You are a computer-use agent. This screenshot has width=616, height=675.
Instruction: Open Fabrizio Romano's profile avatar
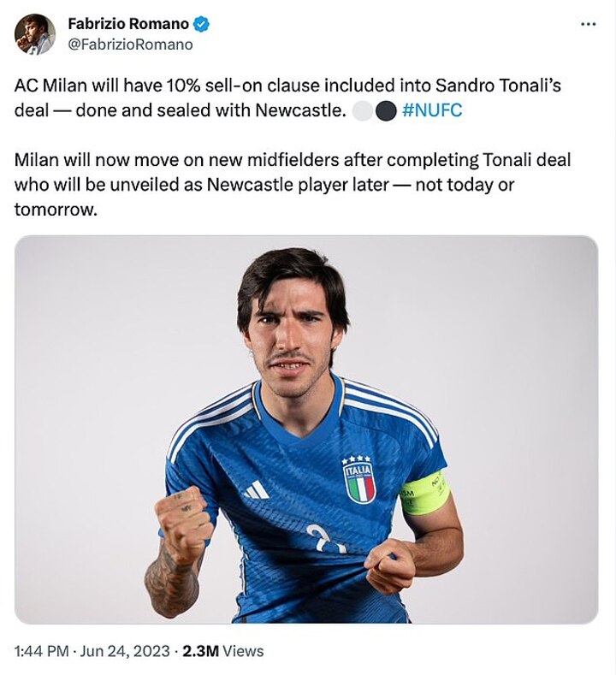coord(35,34)
